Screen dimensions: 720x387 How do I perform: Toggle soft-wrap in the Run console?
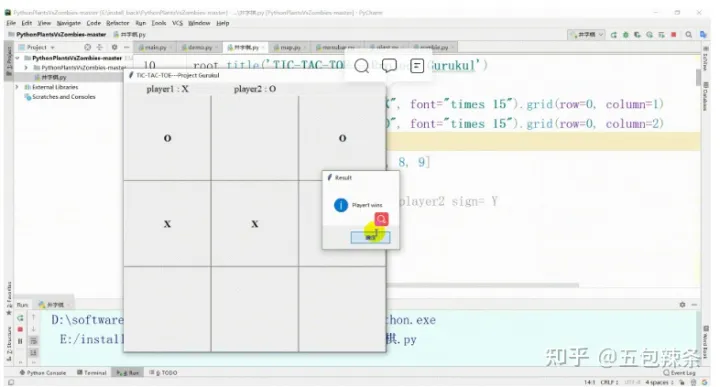[x=33, y=341]
